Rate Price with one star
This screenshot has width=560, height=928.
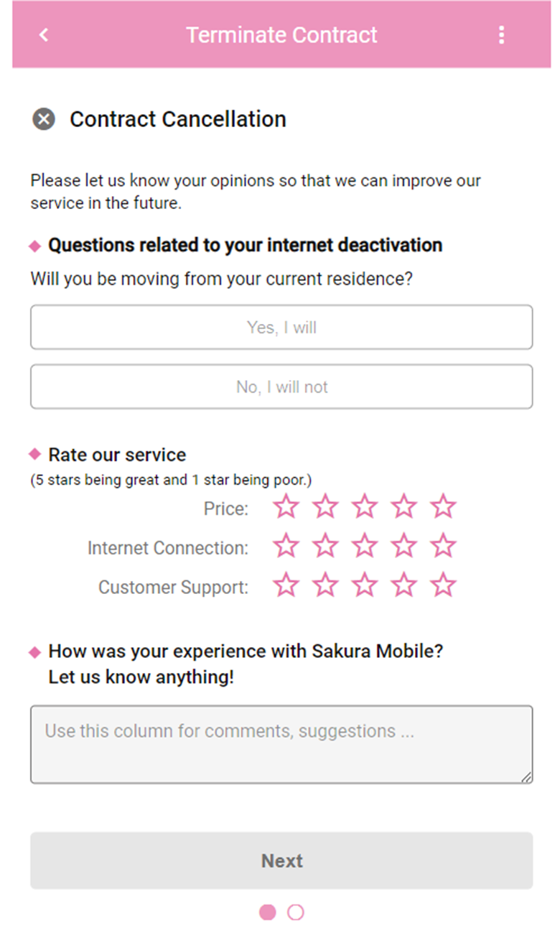point(286,507)
